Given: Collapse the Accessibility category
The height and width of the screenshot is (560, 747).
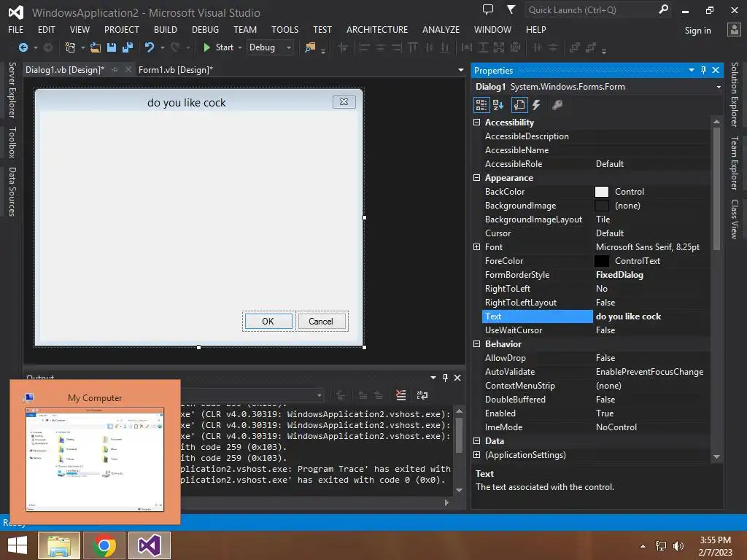Looking at the screenshot, I should pyautogui.click(x=476, y=122).
